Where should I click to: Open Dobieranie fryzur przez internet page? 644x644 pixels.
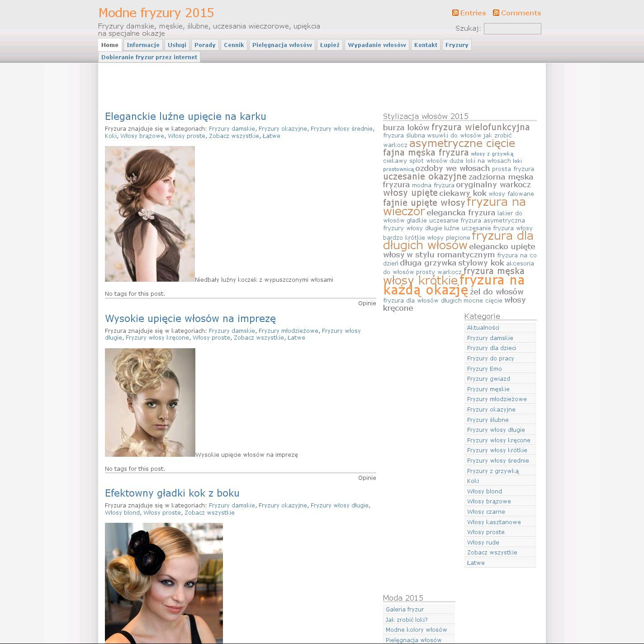tap(149, 57)
